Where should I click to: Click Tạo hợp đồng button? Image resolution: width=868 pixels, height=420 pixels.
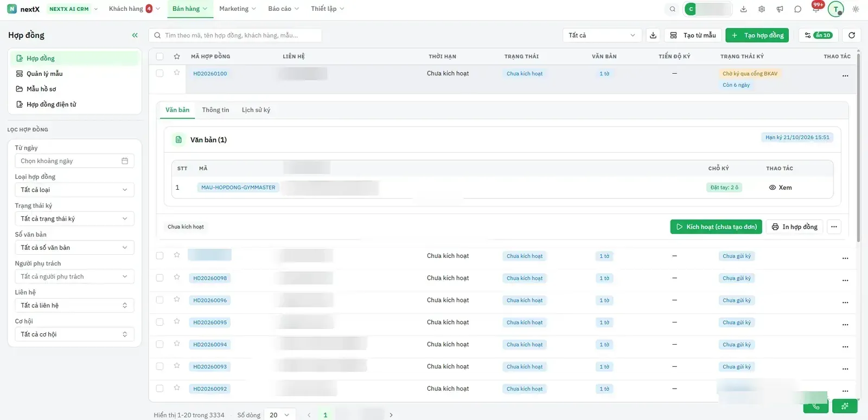click(x=757, y=35)
